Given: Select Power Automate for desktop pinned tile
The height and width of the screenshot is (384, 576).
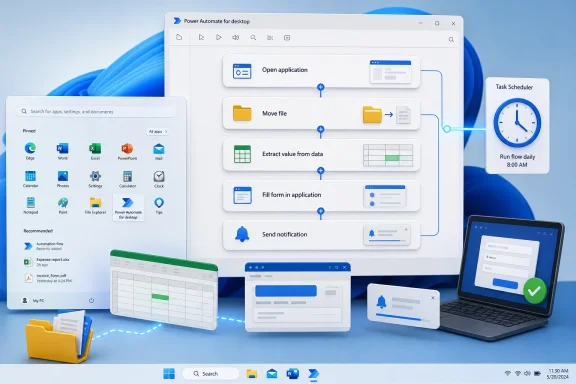Looking at the screenshot, I should [128, 208].
